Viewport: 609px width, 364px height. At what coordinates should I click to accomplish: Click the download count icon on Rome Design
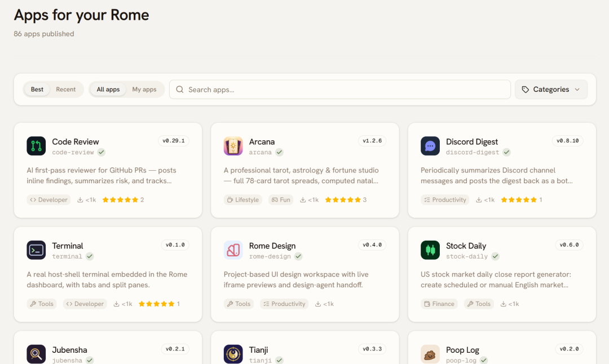click(x=317, y=304)
